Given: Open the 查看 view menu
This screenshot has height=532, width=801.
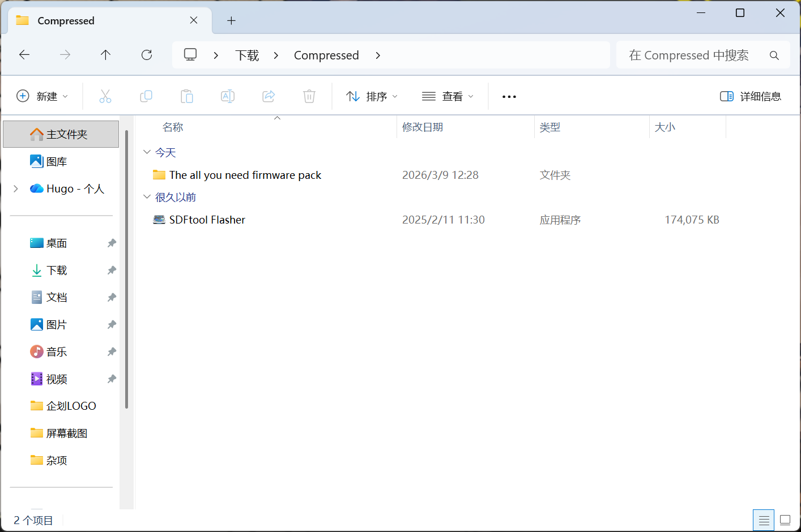Looking at the screenshot, I should (448, 96).
